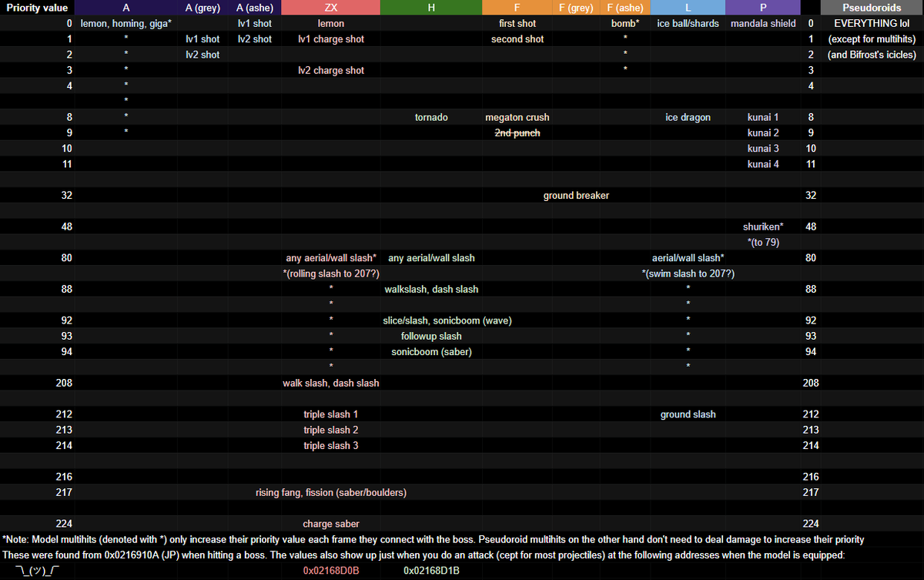This screenshot has width=924, height=580.
Task: Select the left-side priority value '224'
Action: pyautogui.click(x=64, y=525)
